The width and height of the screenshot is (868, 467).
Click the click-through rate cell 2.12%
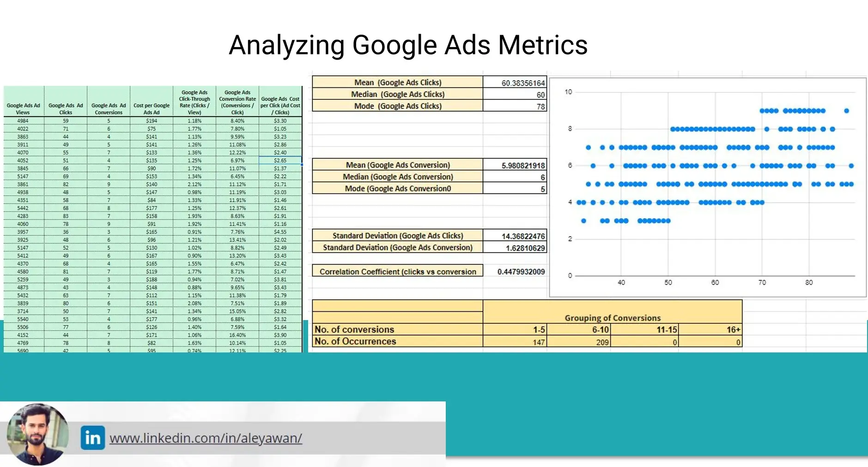point(194,184)
